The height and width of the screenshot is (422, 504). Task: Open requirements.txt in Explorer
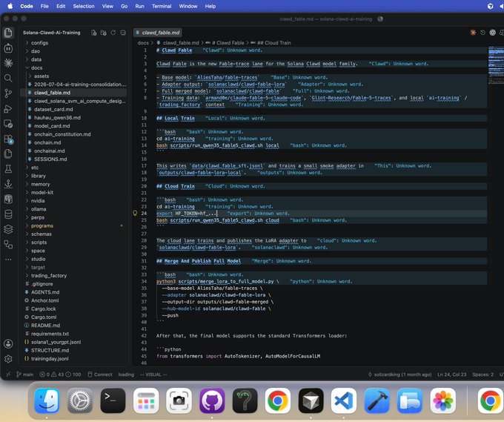tap(50, 334)
